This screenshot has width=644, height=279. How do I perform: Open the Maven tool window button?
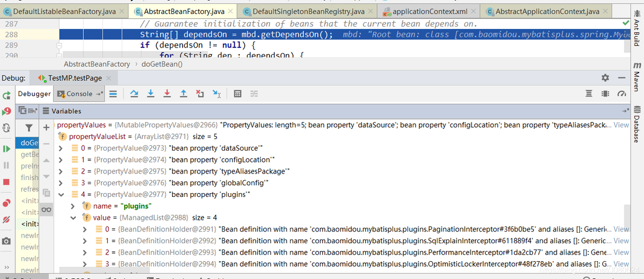637,77
